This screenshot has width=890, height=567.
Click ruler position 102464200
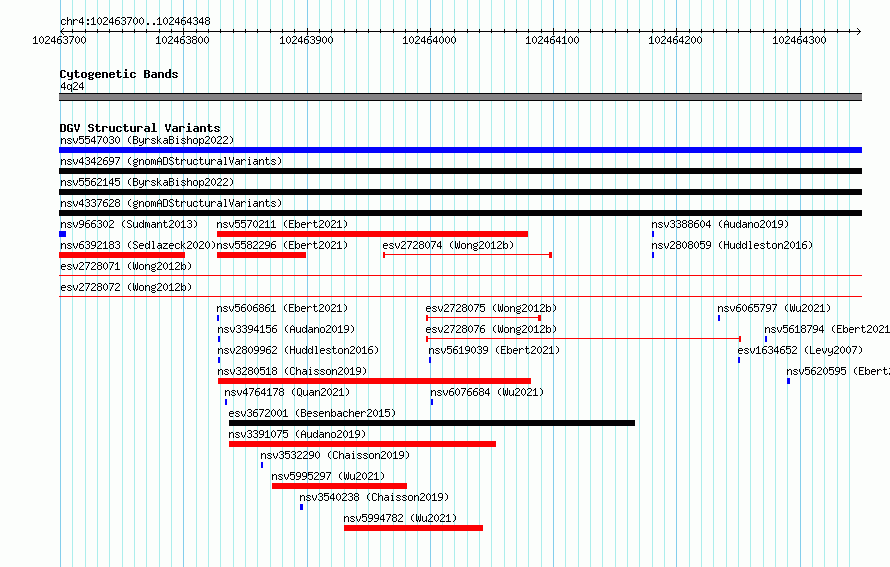(x=675, y=40)
